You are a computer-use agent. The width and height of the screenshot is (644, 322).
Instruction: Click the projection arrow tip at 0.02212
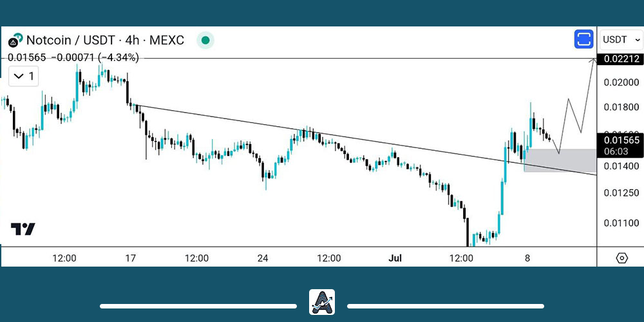tap(593, 60)
